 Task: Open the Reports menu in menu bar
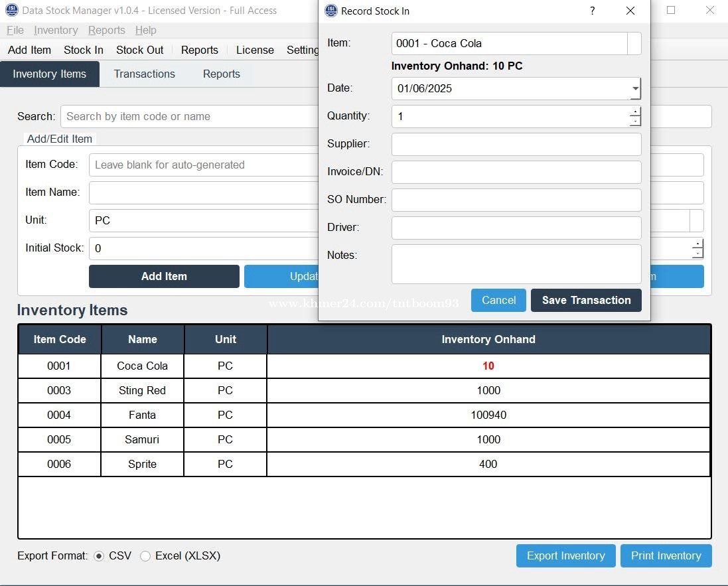click(x=107, y=30)
